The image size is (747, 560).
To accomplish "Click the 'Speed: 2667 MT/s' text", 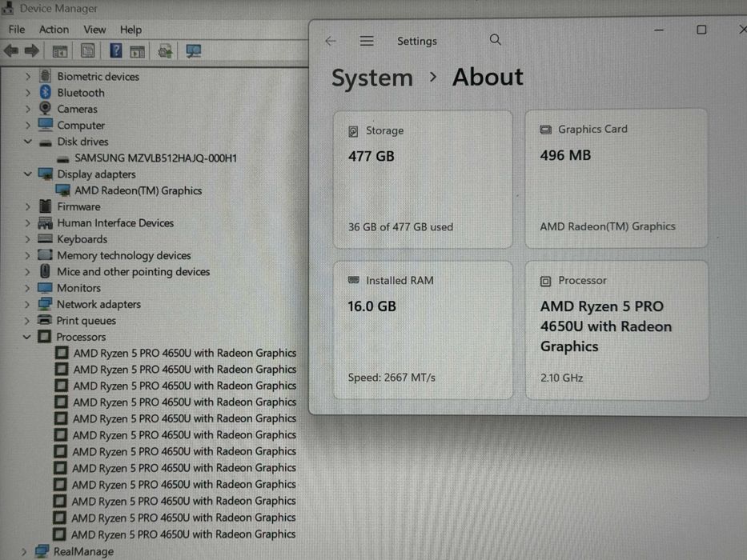I will 392,378.
